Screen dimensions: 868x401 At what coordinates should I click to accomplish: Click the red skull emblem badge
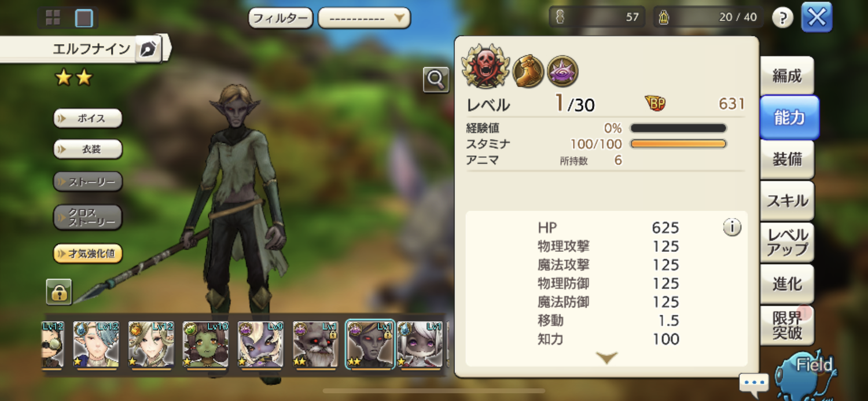(x=486, y=67)
